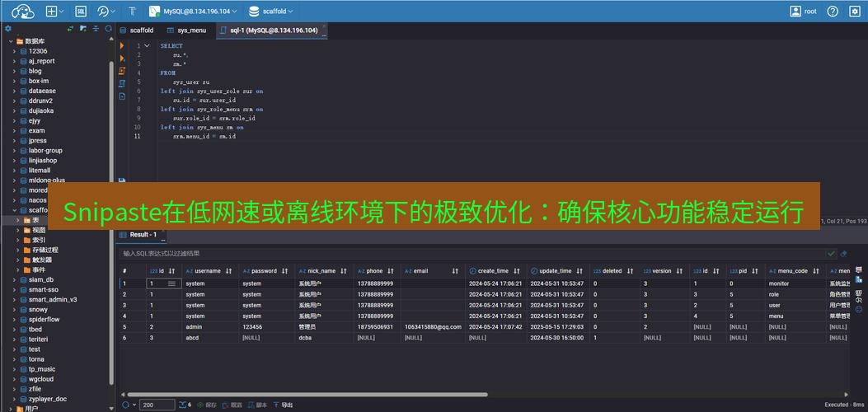Toggle sort on the create_time column
Viewport: 868px width, 412px height.
click(517, 271)
